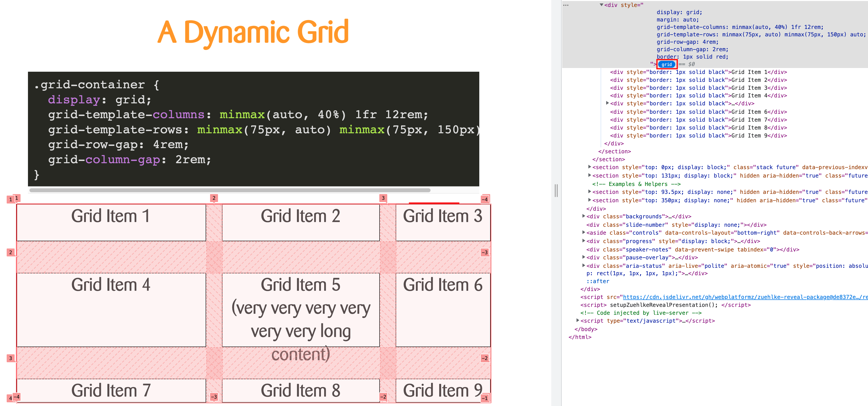Expand the div class progress node
868x406 pixels.
click(x=584, y=241)
